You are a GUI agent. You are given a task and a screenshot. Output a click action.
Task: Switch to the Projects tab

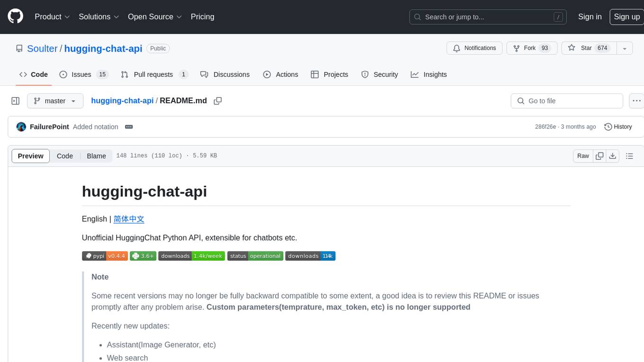tap(330, 74)
